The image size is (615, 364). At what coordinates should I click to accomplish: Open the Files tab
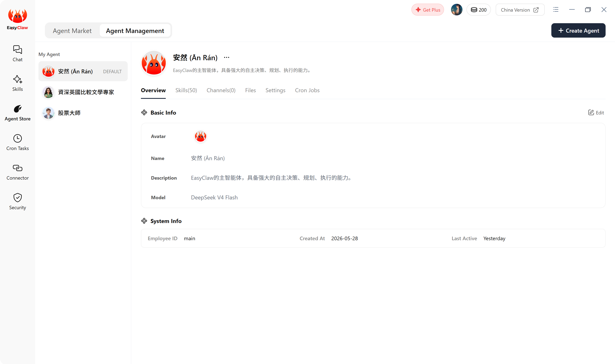[250, 90]
